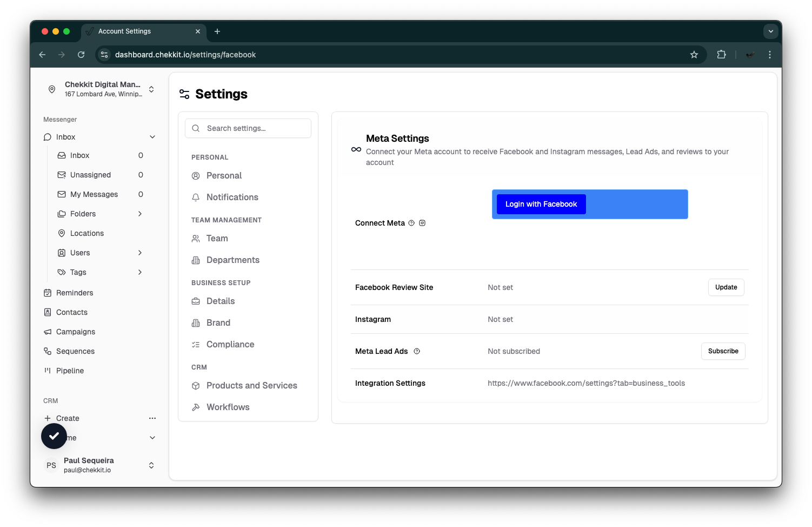Click the browser address bar URL
The height and width of the screenshot is (527, 812).
point(185,55)
